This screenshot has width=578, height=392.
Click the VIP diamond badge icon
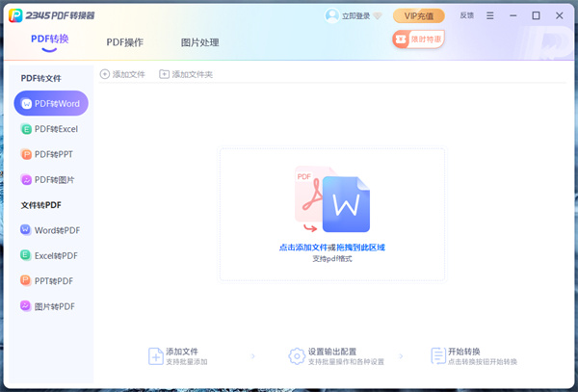[x=377, y=15]
